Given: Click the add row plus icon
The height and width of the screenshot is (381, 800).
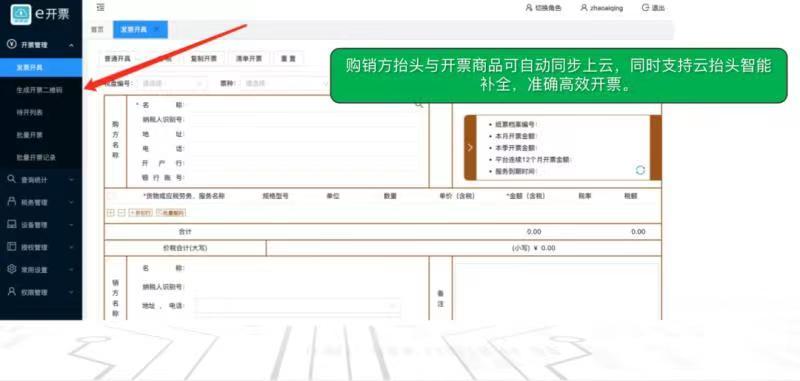Looking at the screenshot, I should (x=111, y=213).
